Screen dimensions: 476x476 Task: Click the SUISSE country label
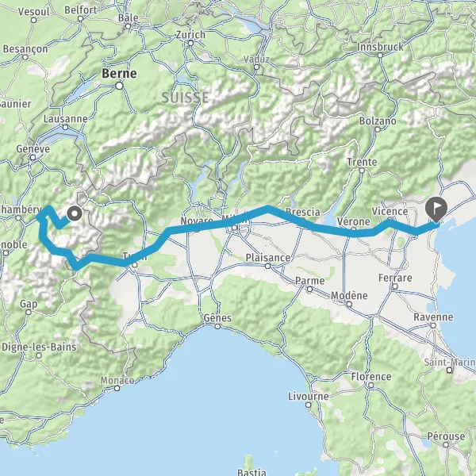point(185,98)
